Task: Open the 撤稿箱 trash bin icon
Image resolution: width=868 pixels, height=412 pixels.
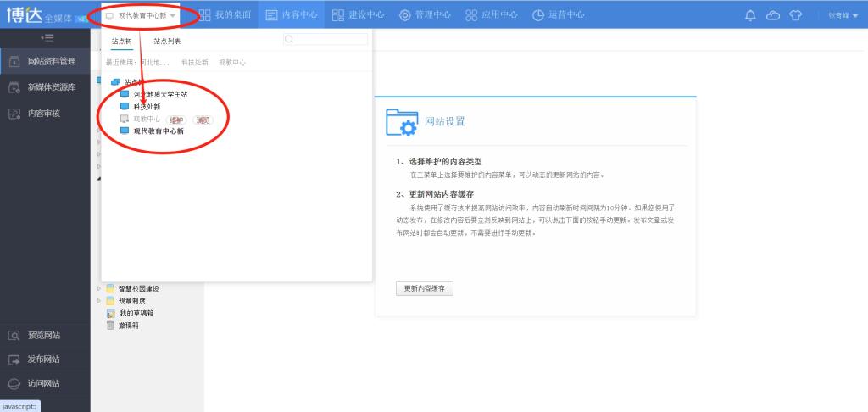Action: click(x=110, y=325)
